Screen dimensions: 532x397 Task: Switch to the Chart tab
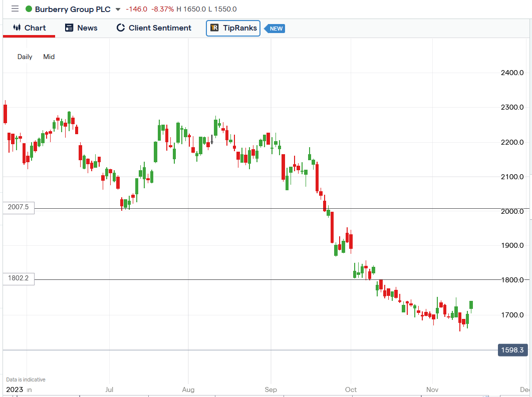[29, 28]
